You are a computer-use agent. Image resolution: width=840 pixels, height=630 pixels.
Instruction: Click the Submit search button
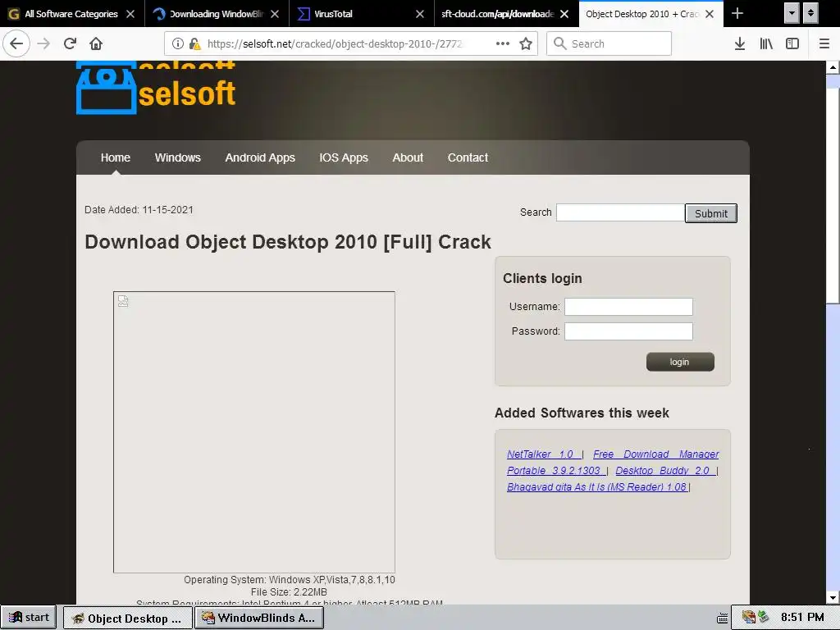pyautogui.click(x=711, y=213)
